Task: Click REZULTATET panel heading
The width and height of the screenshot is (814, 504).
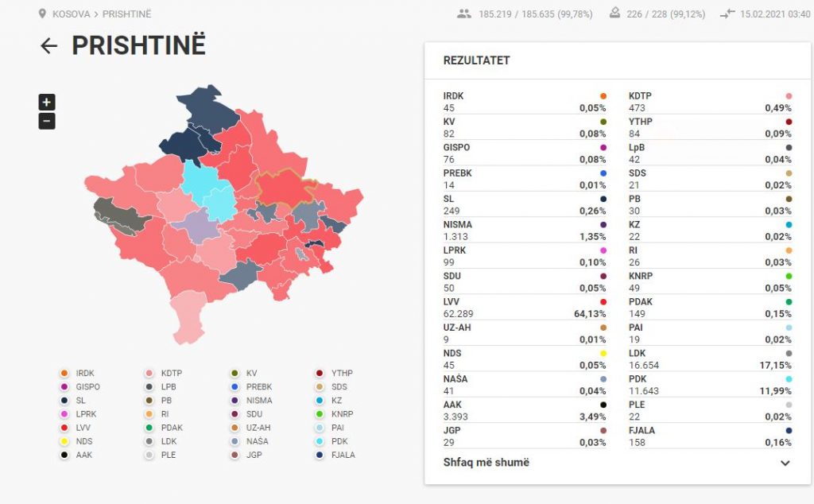Action: pos(477,60)
